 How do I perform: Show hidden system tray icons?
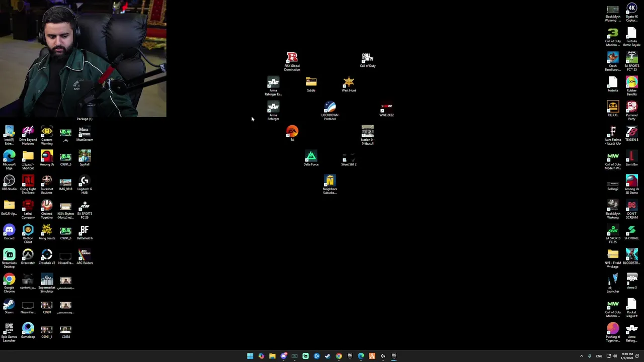point(582,356)
